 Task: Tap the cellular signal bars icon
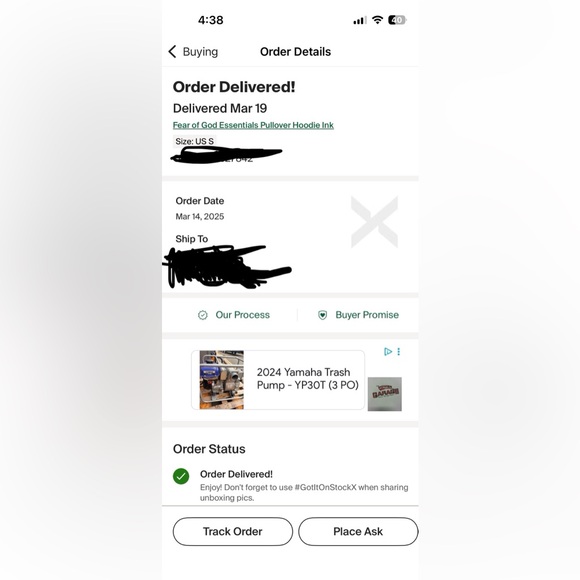pyautogui.click(x=360, y=20)
